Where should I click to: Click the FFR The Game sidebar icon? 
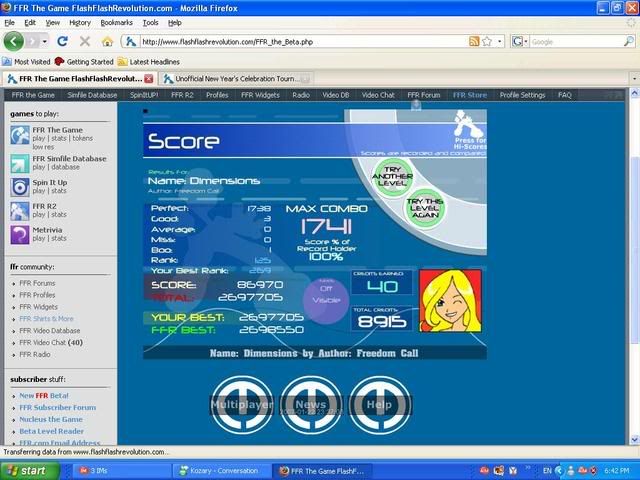tap(20, 135)
